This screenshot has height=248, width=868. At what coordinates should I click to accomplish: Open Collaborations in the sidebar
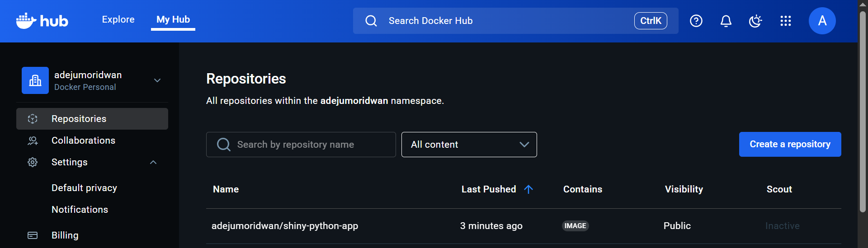[x=92, y=140]
